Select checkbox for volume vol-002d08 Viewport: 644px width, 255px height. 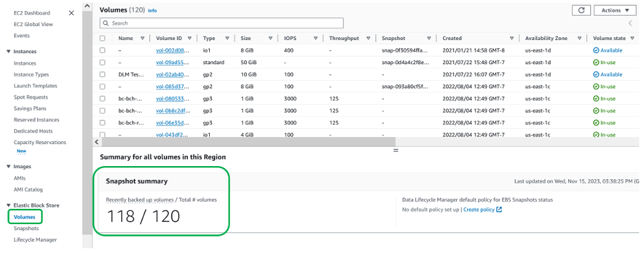click(x=103, y=50)
